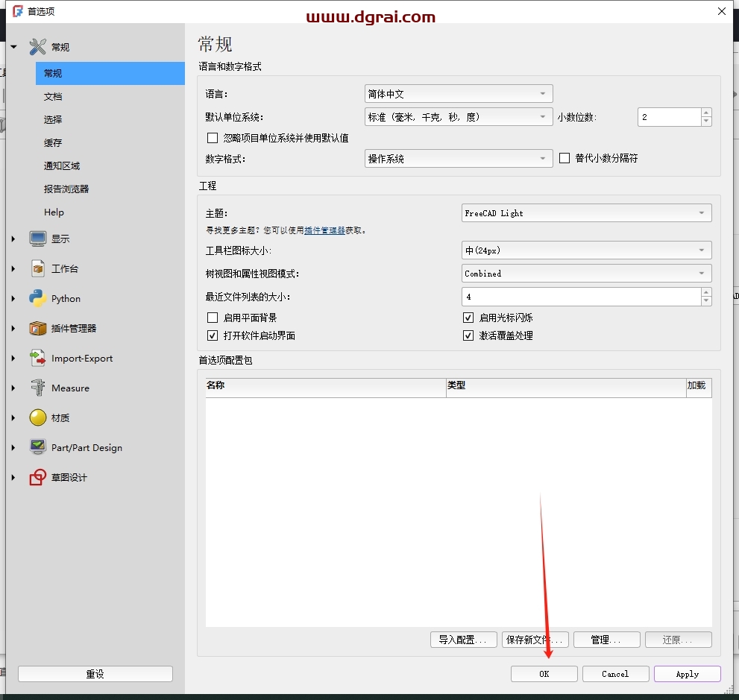Expand the 插件管理器 category arrow
This screenshot has height=700, width=739.
pyautogui.click(x=13, y=328)
